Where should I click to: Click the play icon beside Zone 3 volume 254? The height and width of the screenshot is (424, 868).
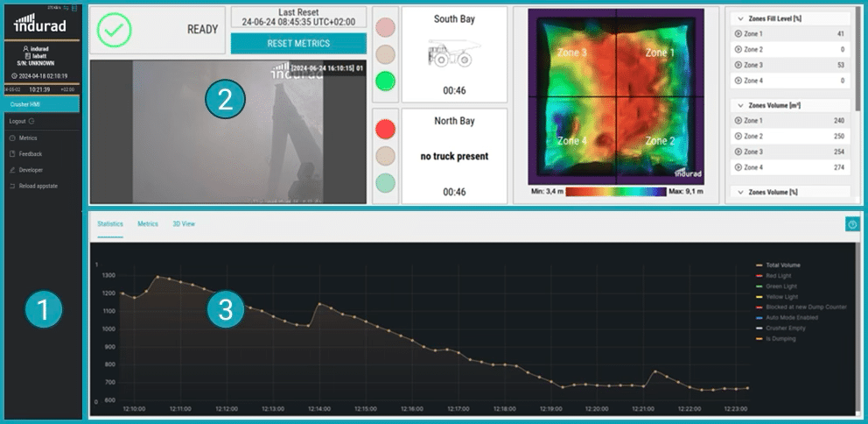pyautogui.click(x=738, y=152)
